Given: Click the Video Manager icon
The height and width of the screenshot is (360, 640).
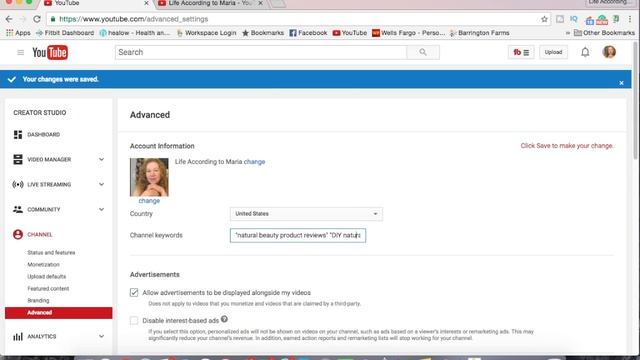Looking at the screenshot, I should (18, 159).
